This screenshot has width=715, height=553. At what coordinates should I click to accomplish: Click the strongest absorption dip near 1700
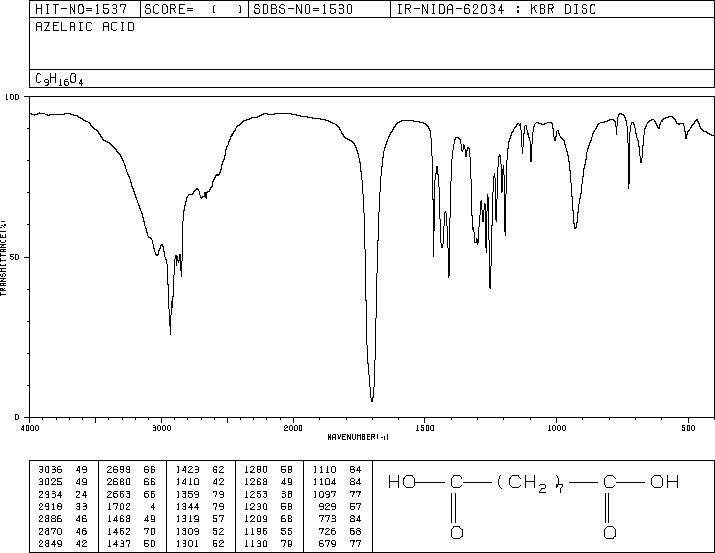372,400
